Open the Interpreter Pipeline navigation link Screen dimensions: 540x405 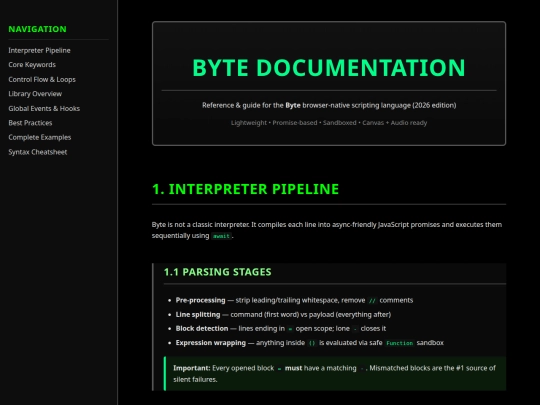tap(39, 50)
